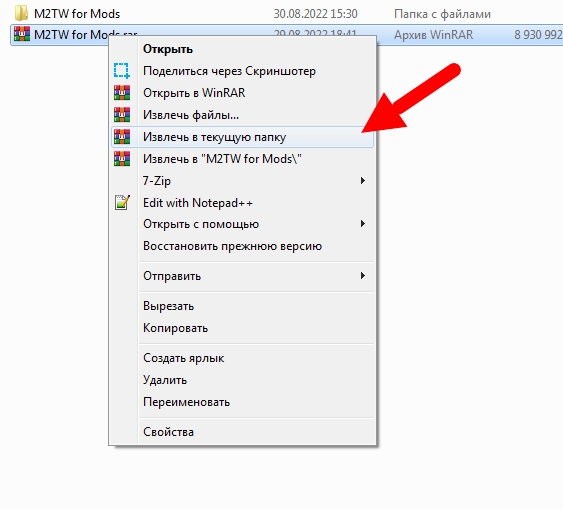Click the M2TW for Mods folder icon
This screenshot has height=510, width=563.
coord(22,13)
